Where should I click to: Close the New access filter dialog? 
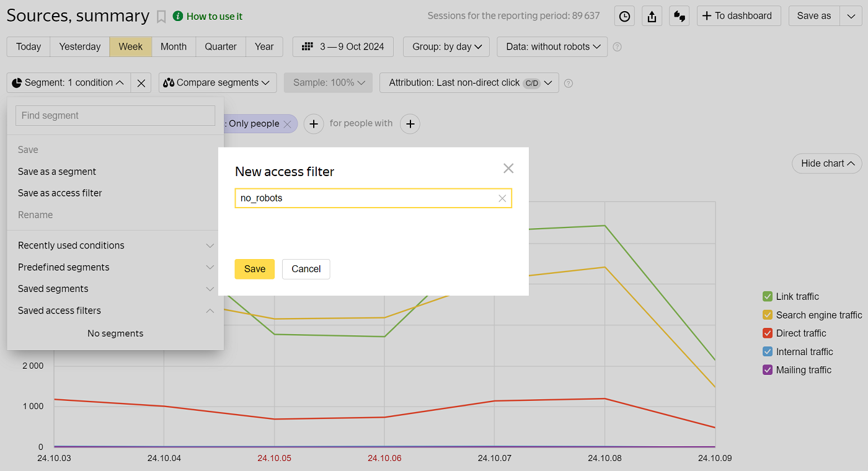tap(508, 169)
